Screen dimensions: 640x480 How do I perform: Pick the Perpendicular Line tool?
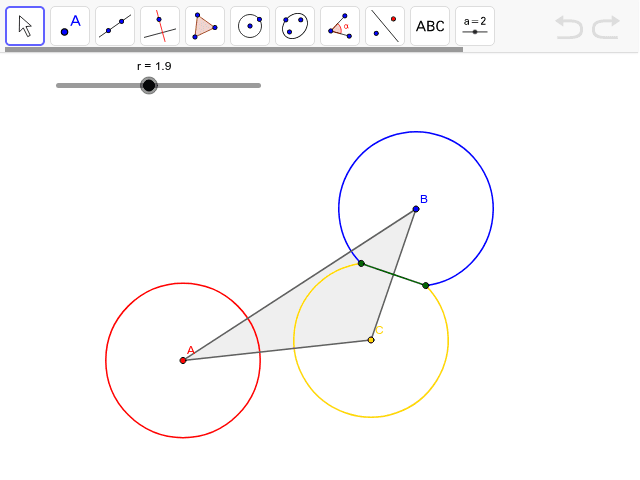(x=160, y=26)
